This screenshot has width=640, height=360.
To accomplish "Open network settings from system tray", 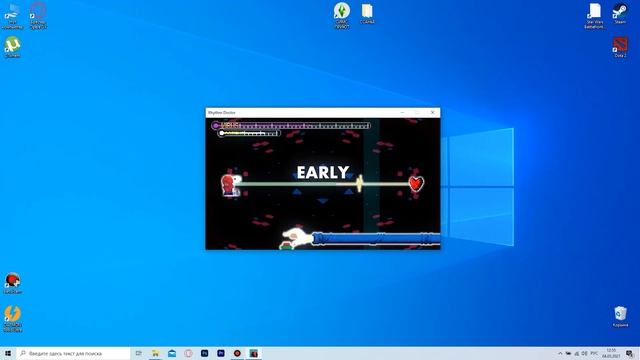I will 576,353.
